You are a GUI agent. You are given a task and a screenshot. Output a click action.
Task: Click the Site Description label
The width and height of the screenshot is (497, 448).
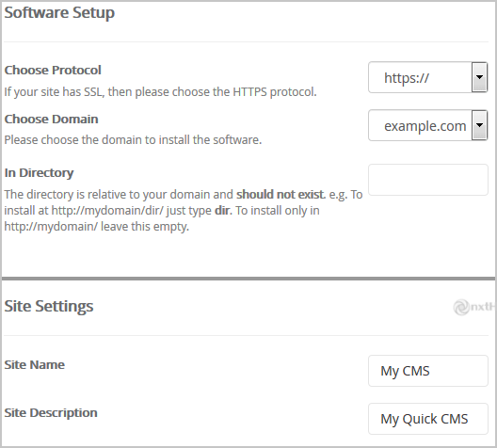click(x=51, y=413)
